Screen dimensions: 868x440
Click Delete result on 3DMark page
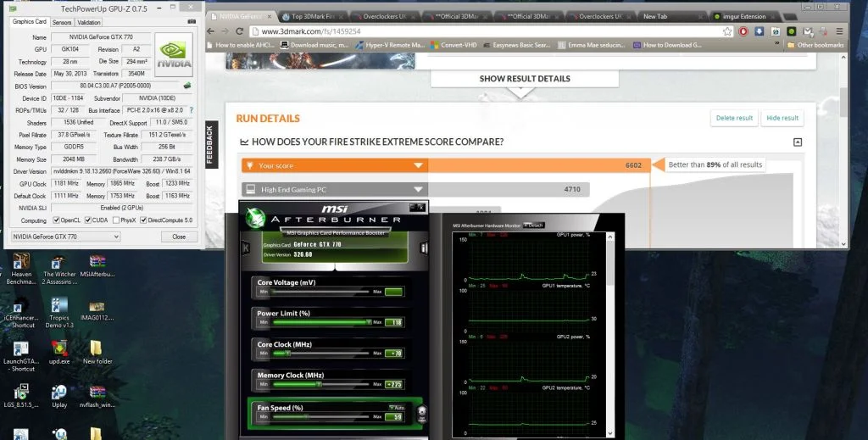point(734,118)
